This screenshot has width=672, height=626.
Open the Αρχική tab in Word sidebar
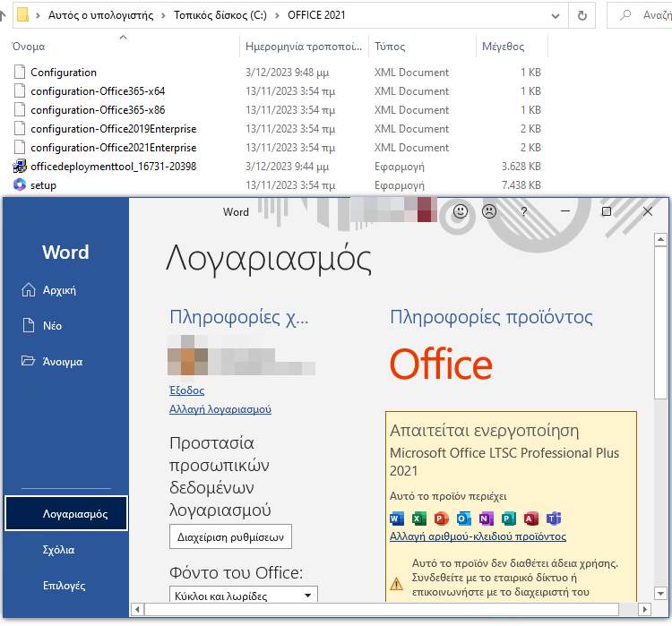pos(59,290)
